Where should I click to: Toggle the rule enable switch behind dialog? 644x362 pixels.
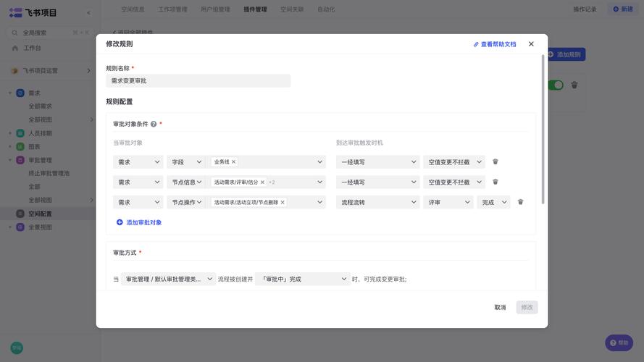click(556, 85)
